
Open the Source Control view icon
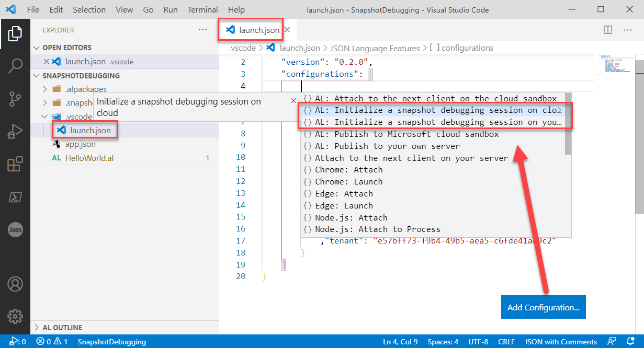[x=15, y=99]
